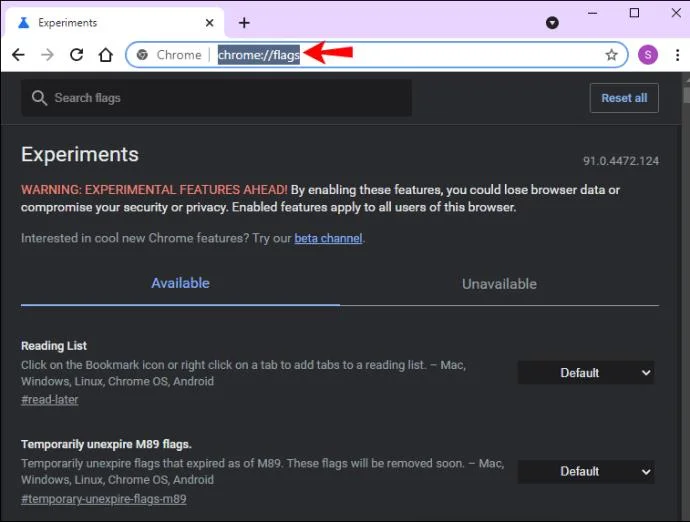This screenshot has height=522, width=690.
Task: Open the Chrome three-dot menu
Action: [677, 55]
